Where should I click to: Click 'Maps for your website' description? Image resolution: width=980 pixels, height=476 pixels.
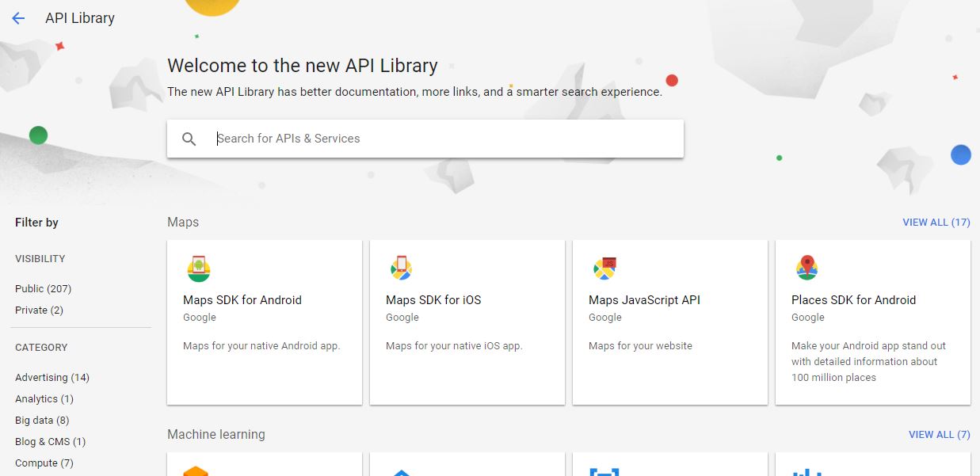tap(640, 346)
